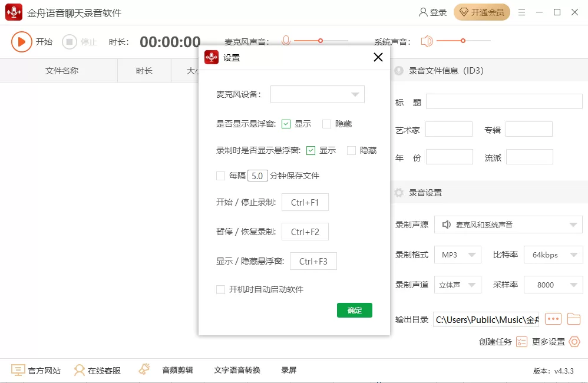Click the 标题 input field
The height and width of the screenshot is (383, 588).
(504, 102)
